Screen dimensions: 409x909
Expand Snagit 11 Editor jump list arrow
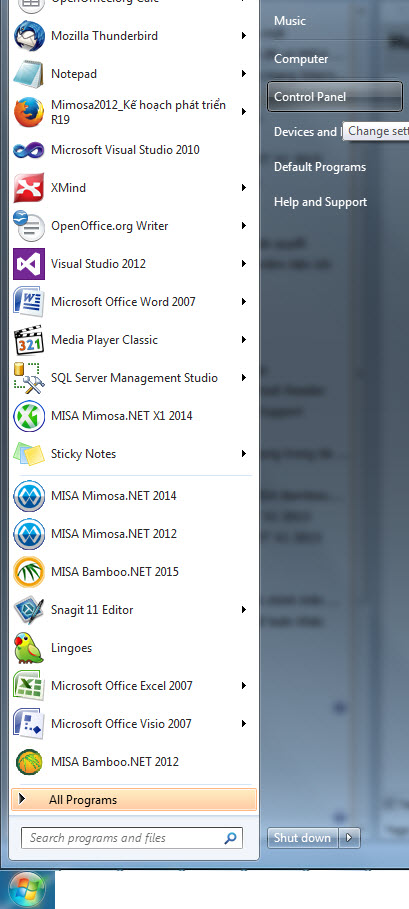pos(244,610)
